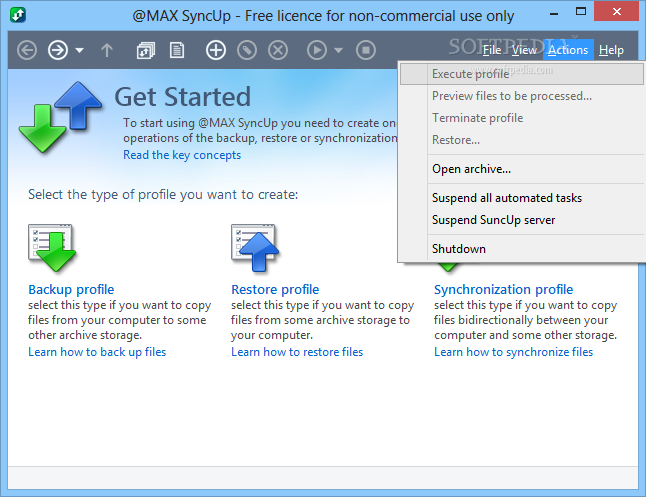Expand the Run profile dropdown arrow
The height and width of the screenshot is (497, 646).
pyautogui.click(x=338, y=50)
